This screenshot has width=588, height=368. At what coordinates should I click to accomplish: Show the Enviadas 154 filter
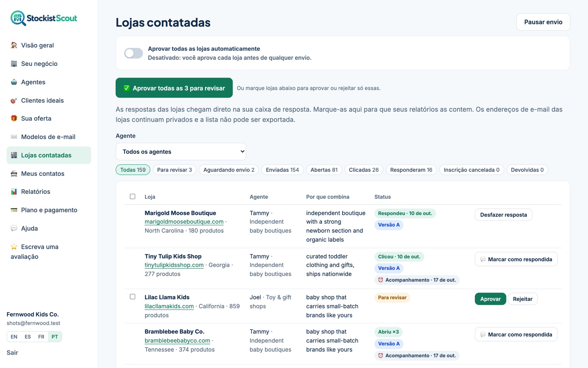point(283,170)
